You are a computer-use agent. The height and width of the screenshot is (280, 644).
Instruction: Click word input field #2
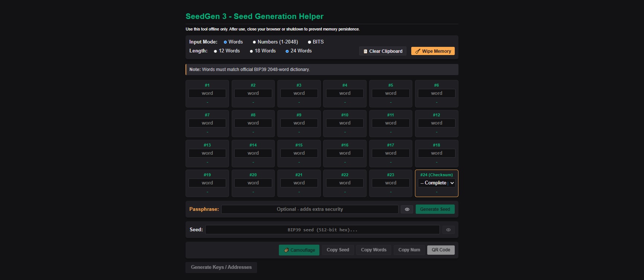tap(253, 93)
